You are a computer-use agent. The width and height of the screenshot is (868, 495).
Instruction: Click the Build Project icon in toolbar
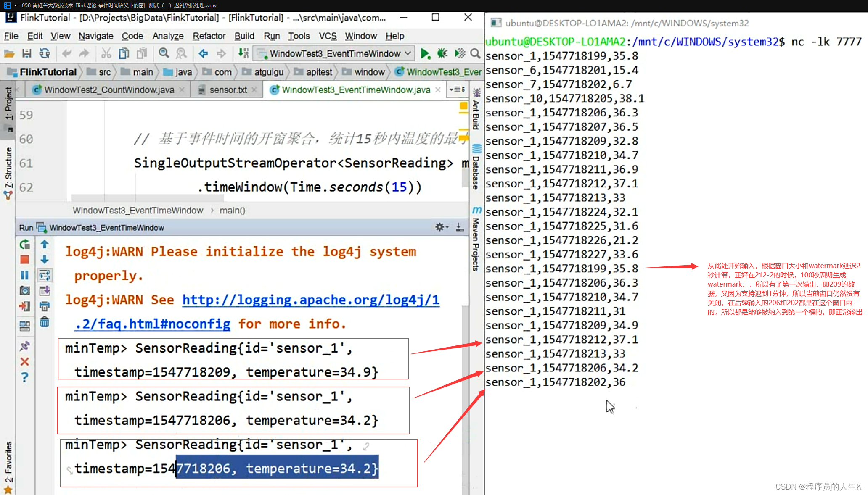pyautogui.click(x=243, y=53)
